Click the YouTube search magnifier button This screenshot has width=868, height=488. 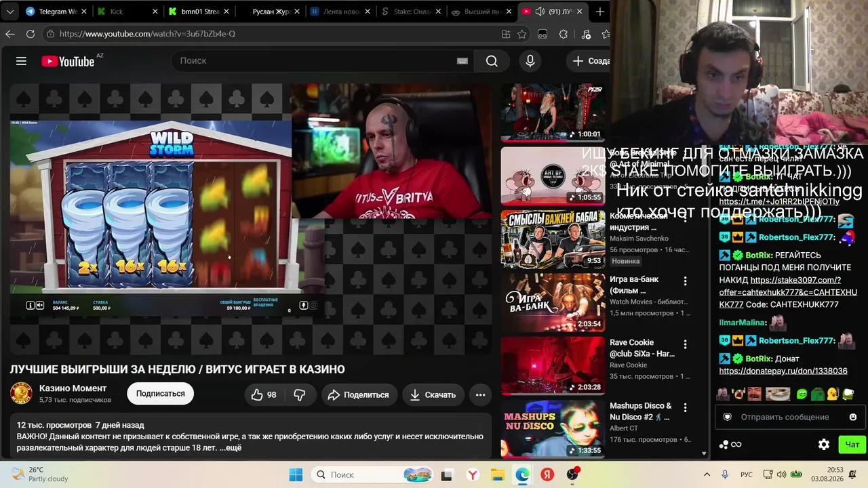[x=492, y=61]
